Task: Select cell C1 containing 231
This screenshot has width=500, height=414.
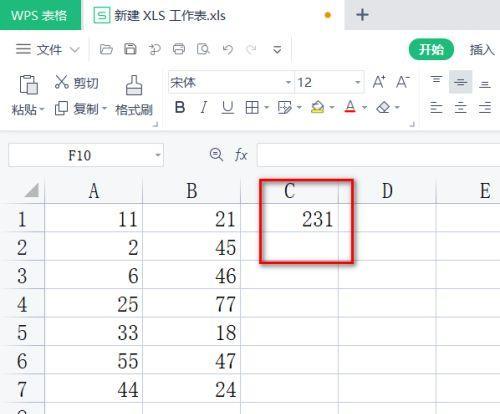Action: [289, 220]
